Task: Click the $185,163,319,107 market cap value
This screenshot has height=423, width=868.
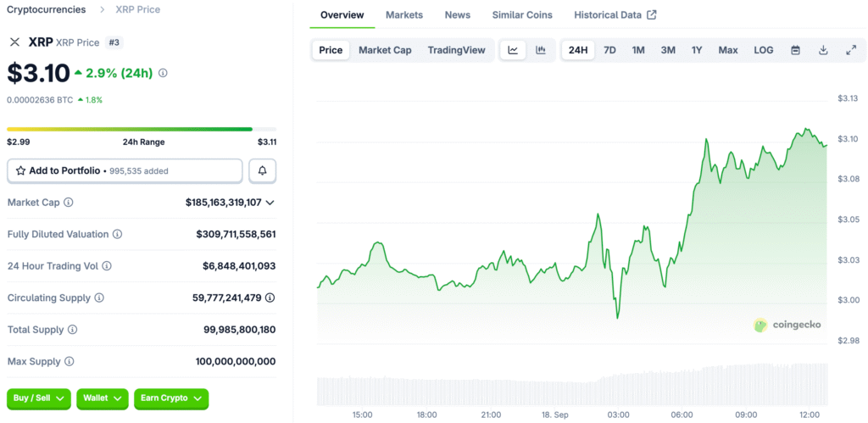Action: (x=224, y=203)
